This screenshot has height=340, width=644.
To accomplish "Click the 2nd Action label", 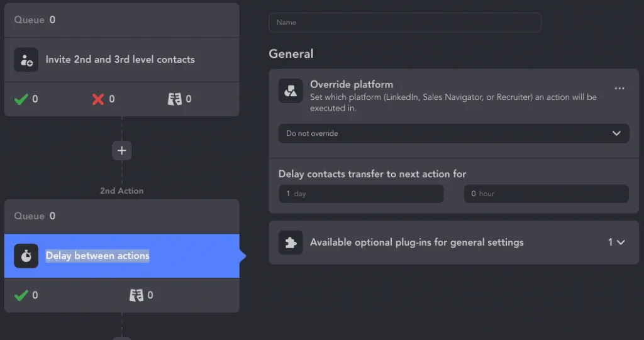I will [x=121, y=191].
